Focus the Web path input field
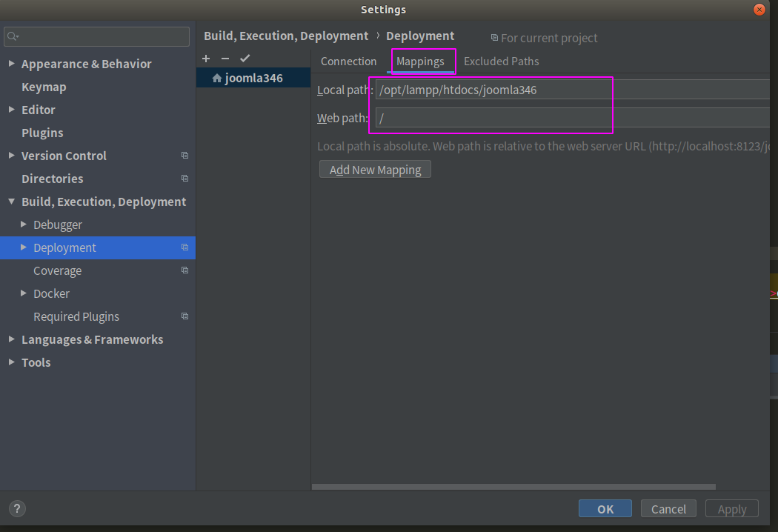 (519, 116)
